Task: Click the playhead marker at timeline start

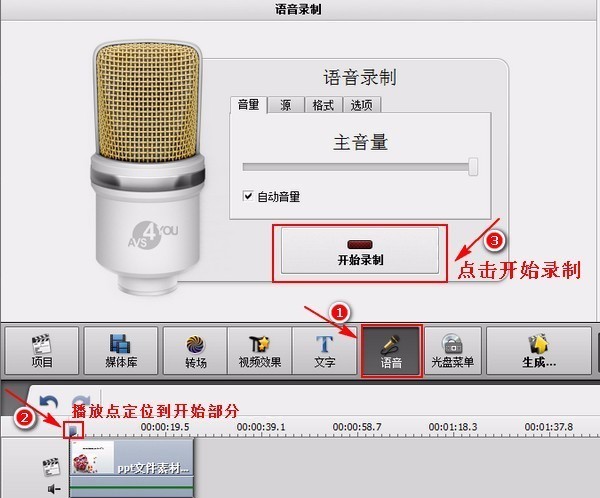Action: pyautogui.click(x=73, y=431)
